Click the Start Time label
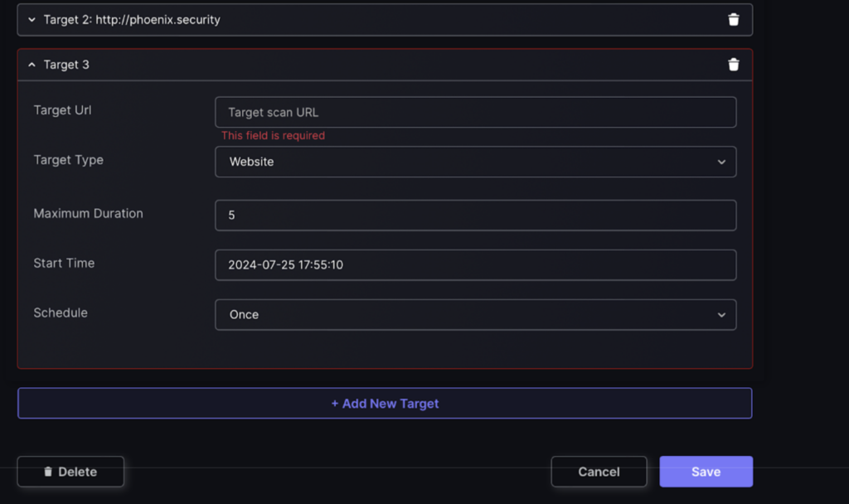 [64, 263]
